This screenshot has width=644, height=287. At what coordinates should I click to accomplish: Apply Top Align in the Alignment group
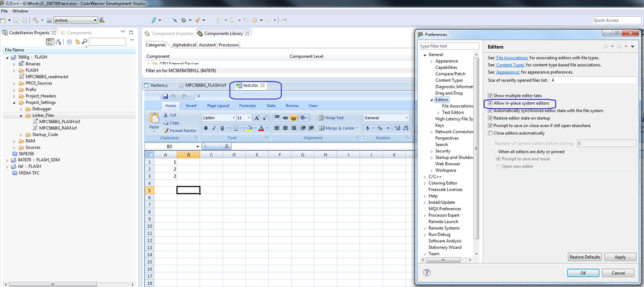pyautogui.click(x=277, y=118)
